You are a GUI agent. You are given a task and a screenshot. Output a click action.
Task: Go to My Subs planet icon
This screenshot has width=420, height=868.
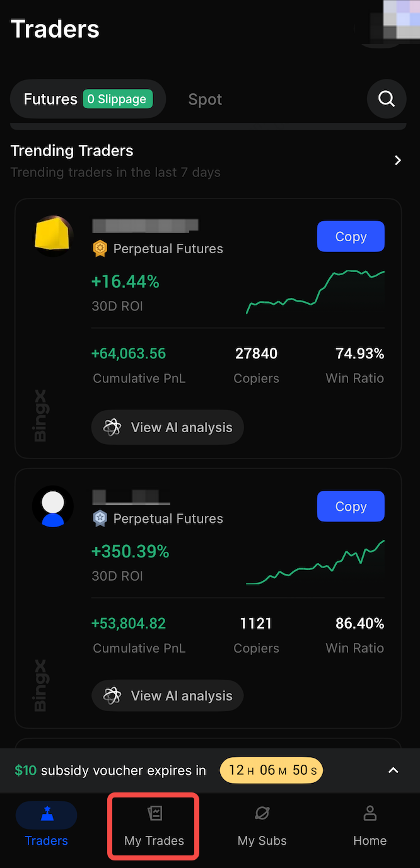pyautogui.click(x=262, y=814)
